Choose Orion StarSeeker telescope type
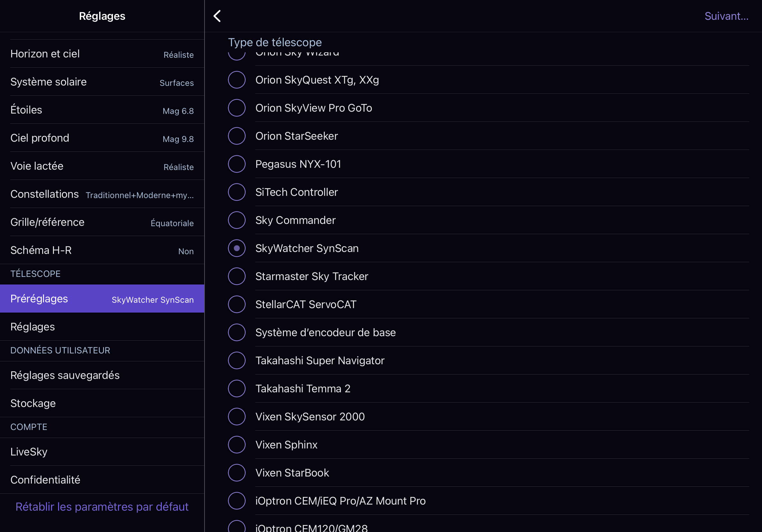Viewport: 762px width, 532px height. (x=237, y=136)
